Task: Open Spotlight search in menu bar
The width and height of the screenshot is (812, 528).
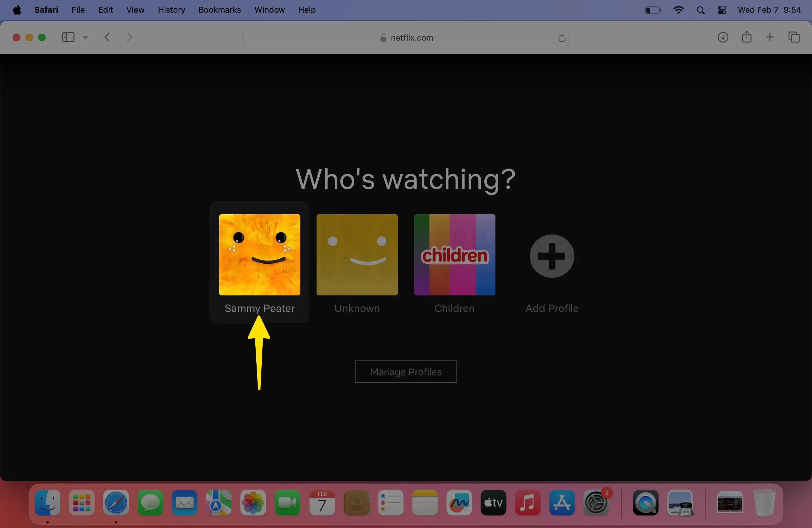Action: tap(700, 10)
